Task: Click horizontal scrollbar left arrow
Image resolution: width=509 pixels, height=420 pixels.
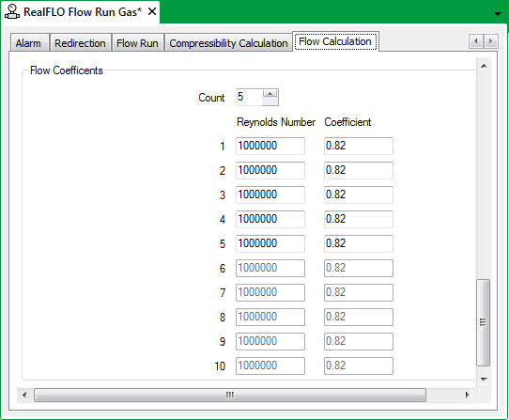Action: pos(24,395)
